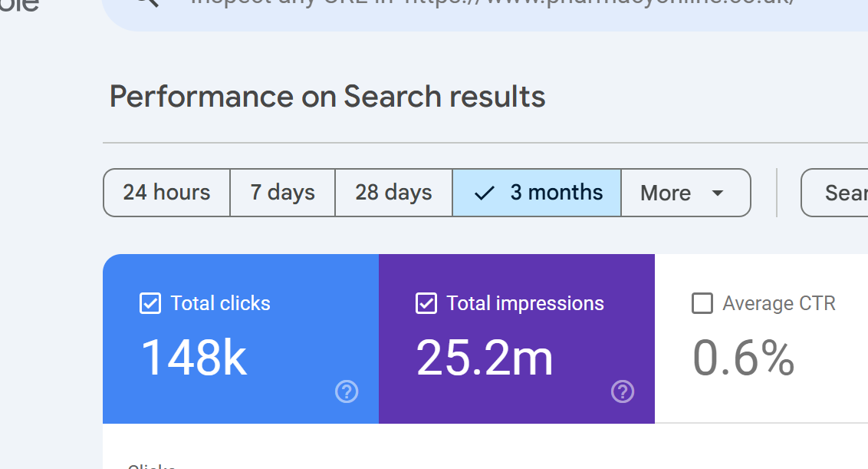Viewport: 868px width, 469px height.
Task: Choose the 28 days date range
Action: click(x=393, y=193)
